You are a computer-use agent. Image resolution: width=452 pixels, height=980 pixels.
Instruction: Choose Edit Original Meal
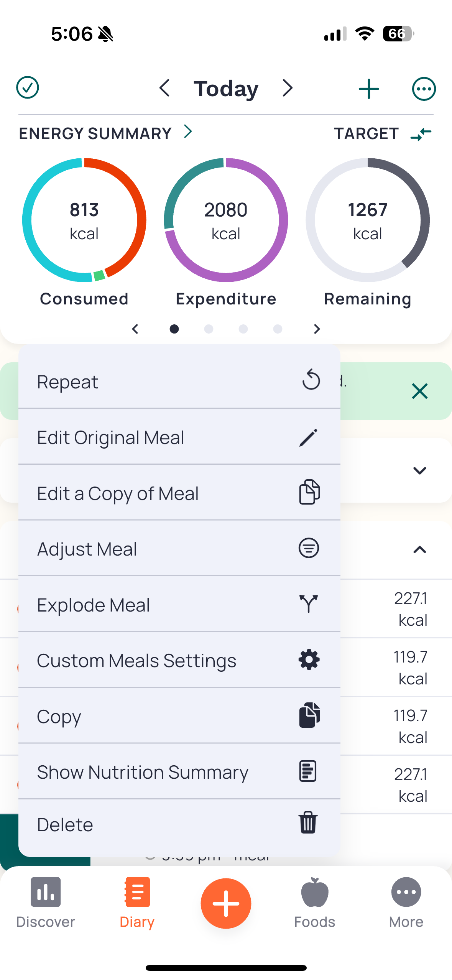click(x=179, y=437)
